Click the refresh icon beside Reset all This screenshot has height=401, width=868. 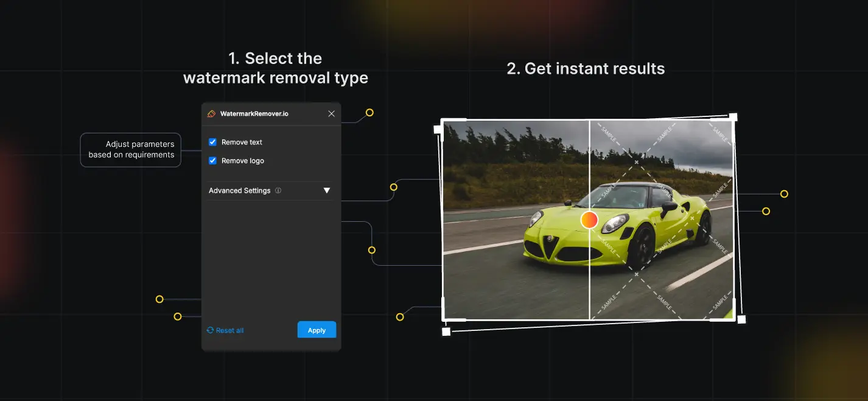211,330
